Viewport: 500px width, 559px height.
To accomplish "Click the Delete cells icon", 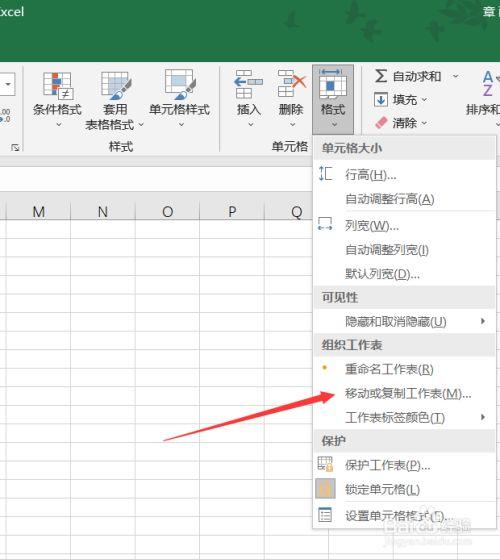I will pos(292,84).
